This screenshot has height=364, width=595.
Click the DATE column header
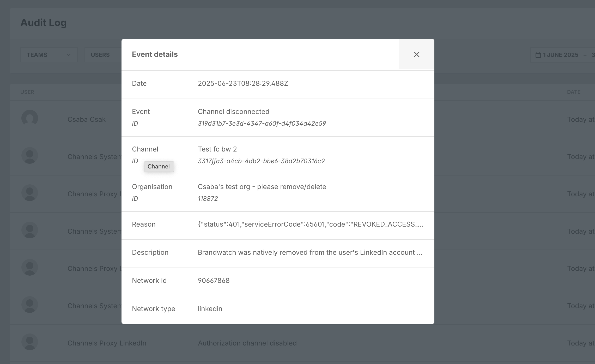574,92
